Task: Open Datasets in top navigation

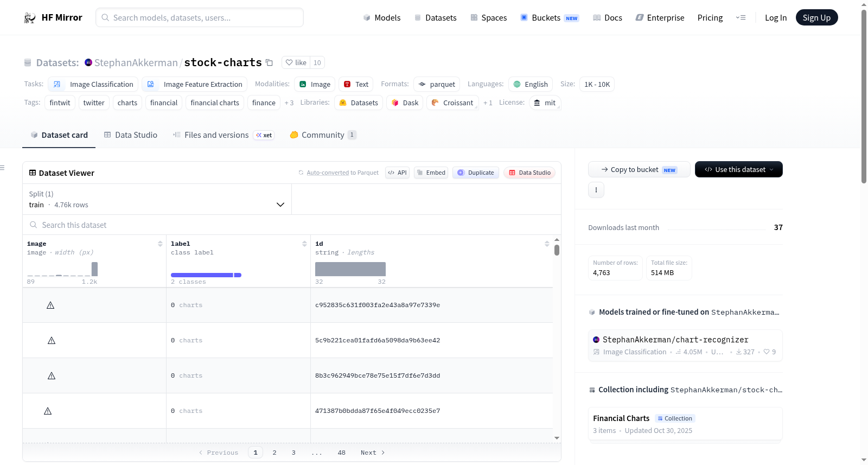Action: click(x=435, y=17)
